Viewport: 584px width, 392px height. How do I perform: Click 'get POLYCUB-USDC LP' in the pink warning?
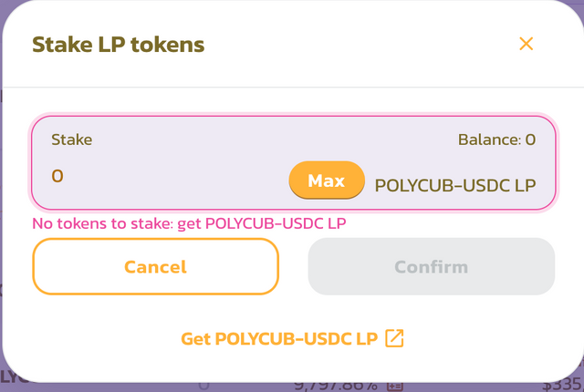(276, 223)
